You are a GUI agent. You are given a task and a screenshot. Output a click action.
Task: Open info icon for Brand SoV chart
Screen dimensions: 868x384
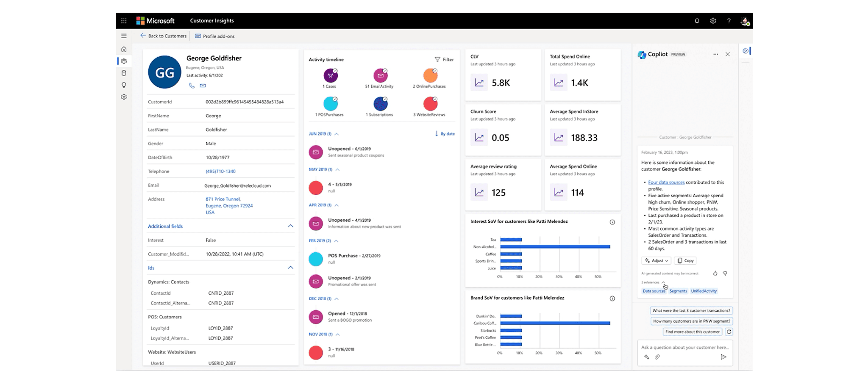612,298
